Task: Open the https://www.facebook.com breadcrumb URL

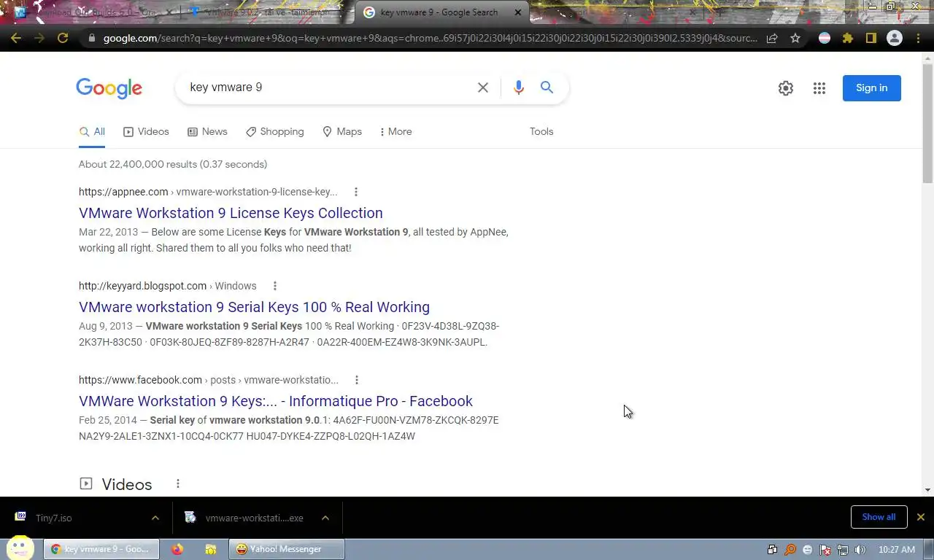Action: coord(140,380)
